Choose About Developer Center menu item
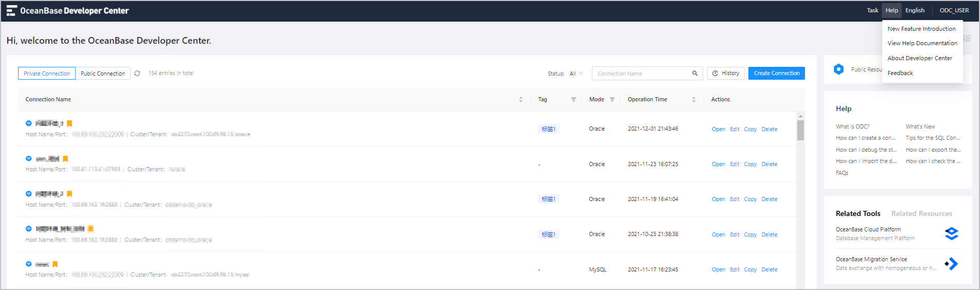 [x=920, y=58]
